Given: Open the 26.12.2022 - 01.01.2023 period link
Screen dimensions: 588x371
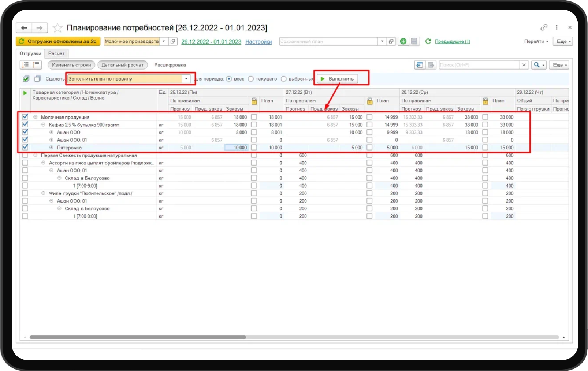Looking at the screenshot, I should tap(211, 42).
